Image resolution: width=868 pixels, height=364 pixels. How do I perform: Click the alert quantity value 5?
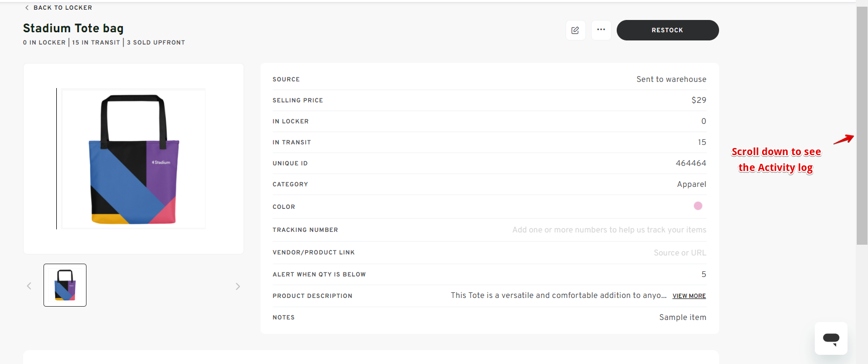[703, 274]
